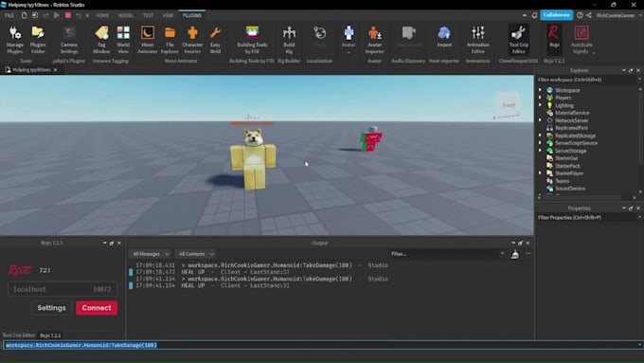Open the FILE menu
644x363 pixels.
click(9, 15)
